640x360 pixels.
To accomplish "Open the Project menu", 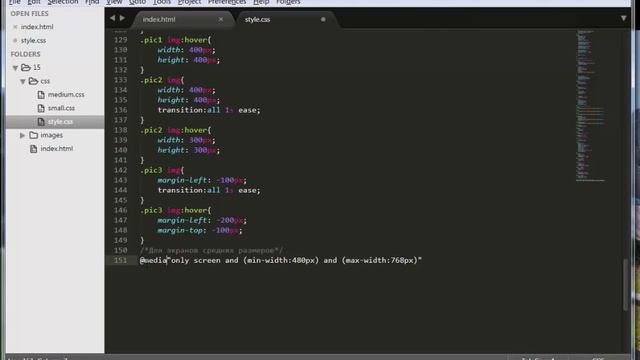I will [189, 2].
